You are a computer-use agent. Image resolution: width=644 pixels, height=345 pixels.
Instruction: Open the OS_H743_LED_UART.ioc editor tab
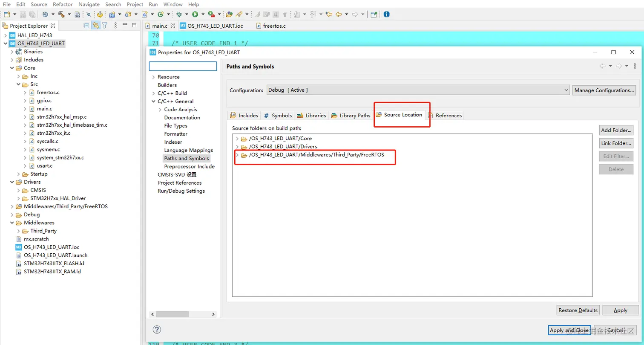coord(212,26)
